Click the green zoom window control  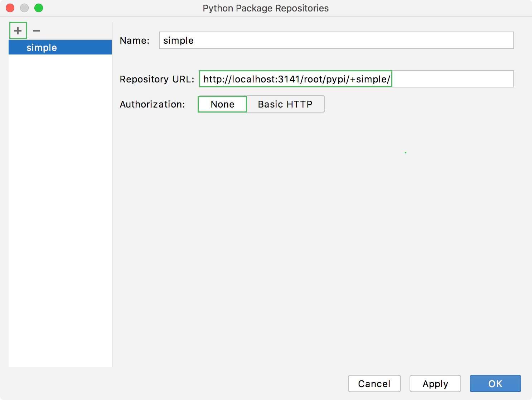point(38,8)
